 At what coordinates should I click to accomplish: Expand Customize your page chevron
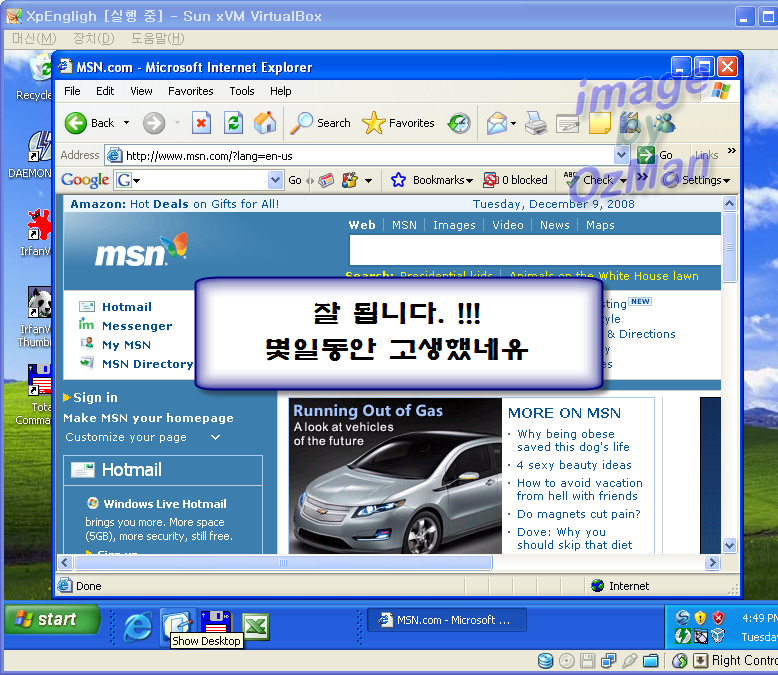(x=215, y=437)
